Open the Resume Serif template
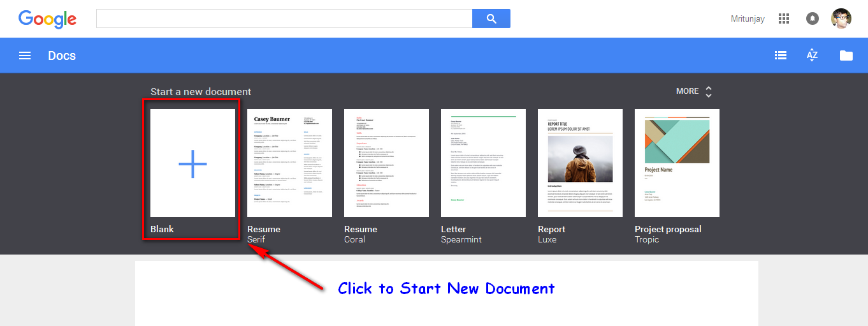This screenshot has height=326, width=868. click(289, 163)
